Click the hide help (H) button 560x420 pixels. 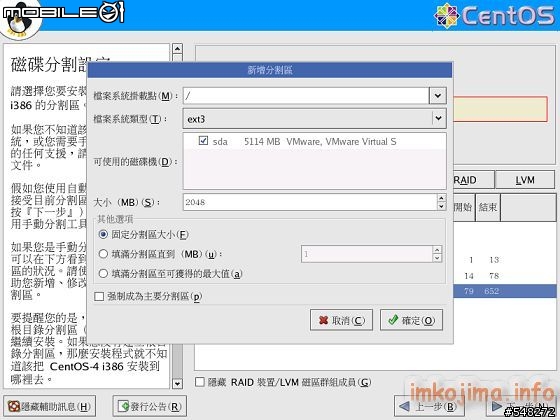tap(49, 406)
